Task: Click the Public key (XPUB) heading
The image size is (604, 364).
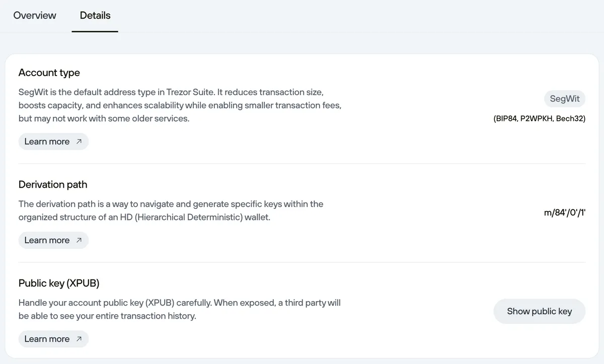Action: tap(58, 283)
